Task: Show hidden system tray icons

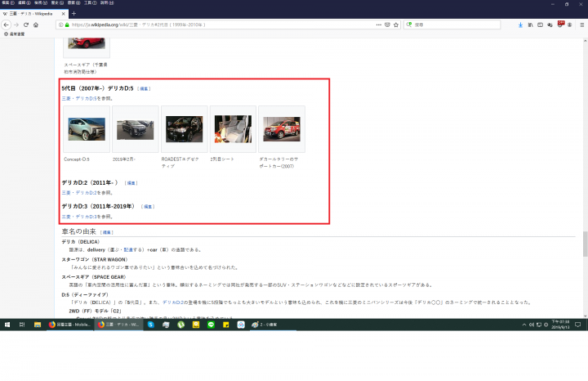Action: 523,325
